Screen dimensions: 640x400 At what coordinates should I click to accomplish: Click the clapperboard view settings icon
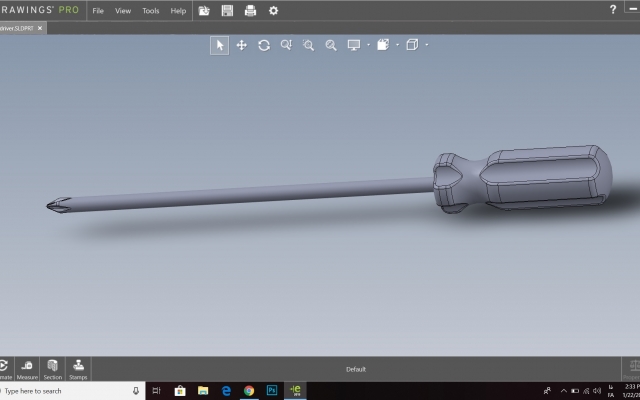pyautogui.click(x=383, y=45)
